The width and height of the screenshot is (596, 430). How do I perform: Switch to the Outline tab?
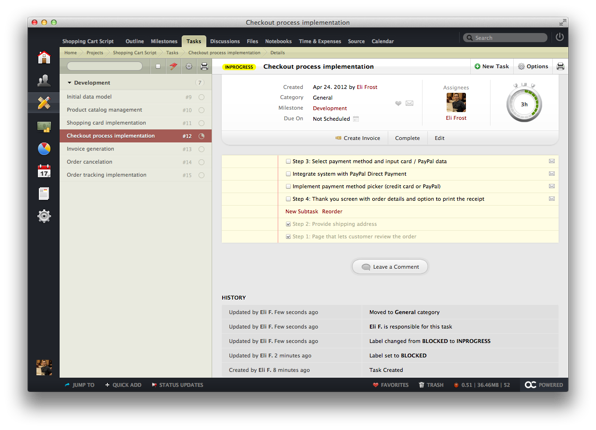(135, 41)
